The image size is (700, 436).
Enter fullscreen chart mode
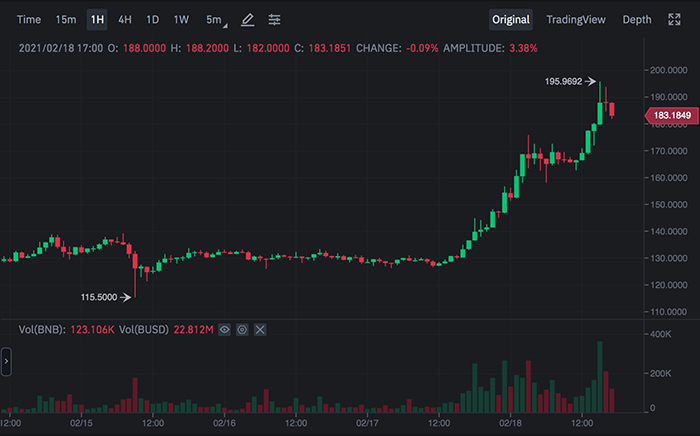tap(675, 20)
